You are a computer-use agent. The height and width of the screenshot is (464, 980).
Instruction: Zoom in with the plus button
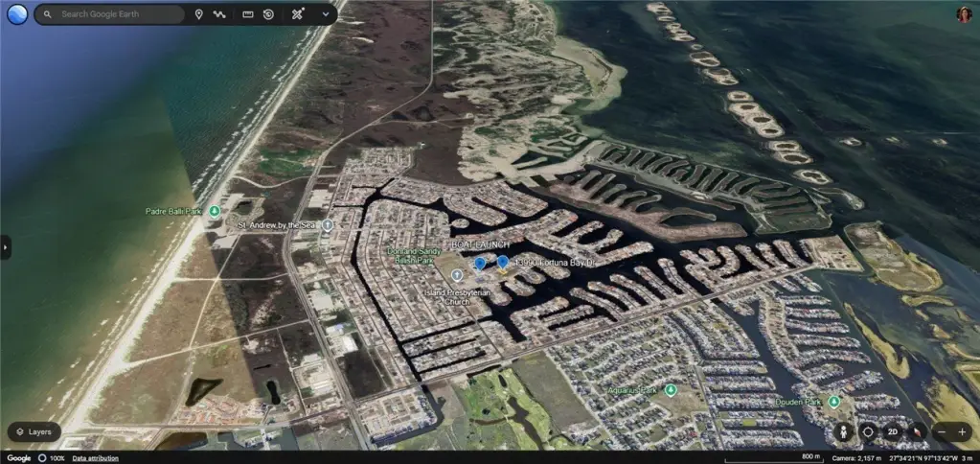tap(963, 432)
